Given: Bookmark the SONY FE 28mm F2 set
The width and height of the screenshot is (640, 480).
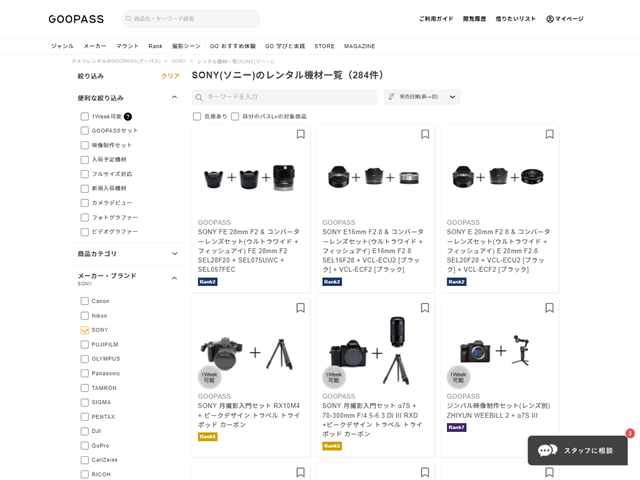Looking at the screenshot, I should pyautogui.click(x=300, y=134).
